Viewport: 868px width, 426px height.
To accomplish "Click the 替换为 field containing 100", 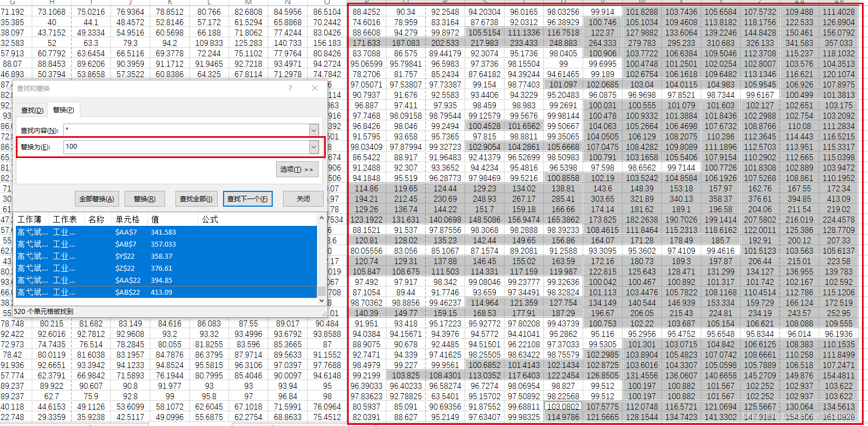I will [187, 147].
